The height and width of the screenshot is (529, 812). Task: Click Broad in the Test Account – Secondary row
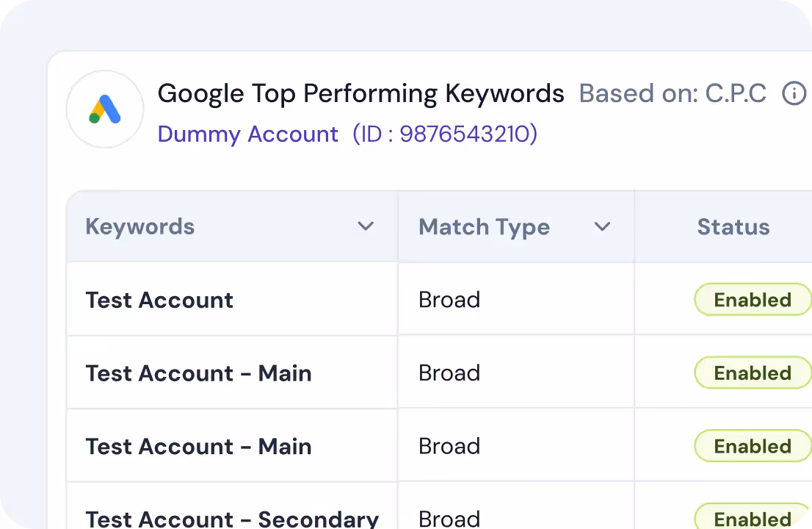click(449, 519)
